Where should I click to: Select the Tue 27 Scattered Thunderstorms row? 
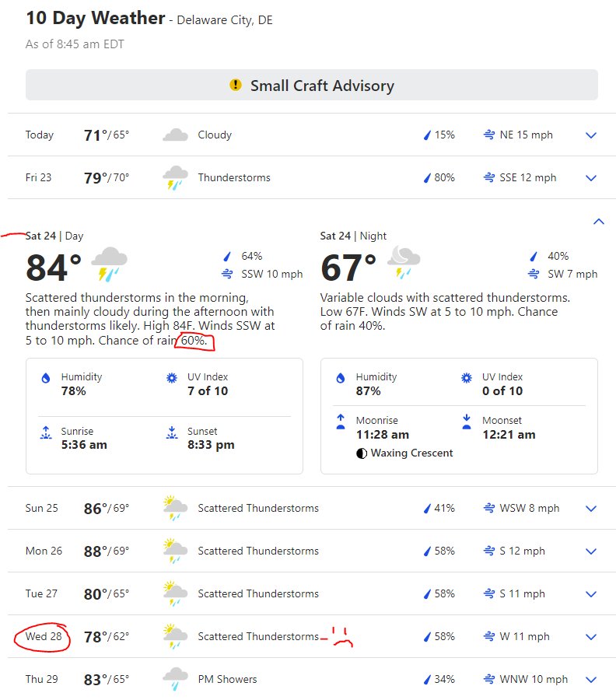point(312,593)
